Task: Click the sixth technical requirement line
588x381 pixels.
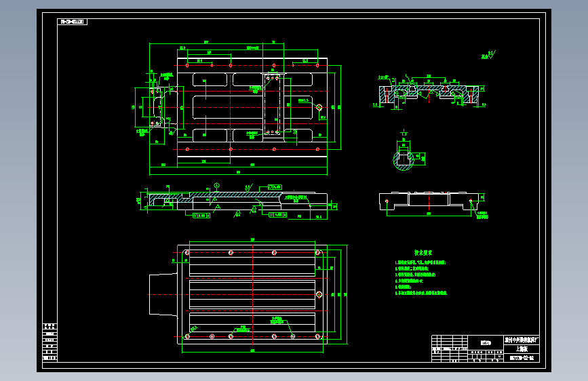Action: tap(420, 293)
